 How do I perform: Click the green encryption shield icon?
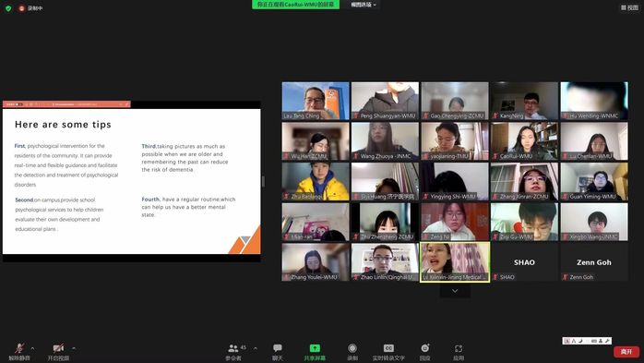point(8,8)
